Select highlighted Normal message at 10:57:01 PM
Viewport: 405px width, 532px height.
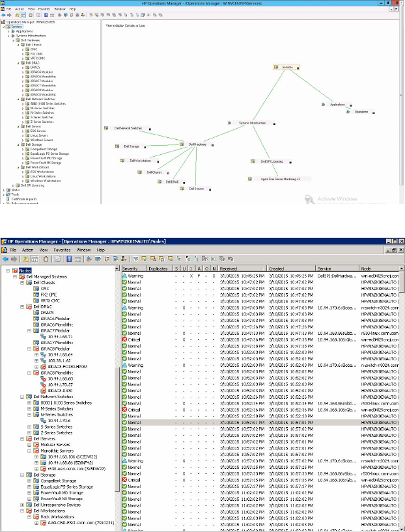[x=260, y=423]
